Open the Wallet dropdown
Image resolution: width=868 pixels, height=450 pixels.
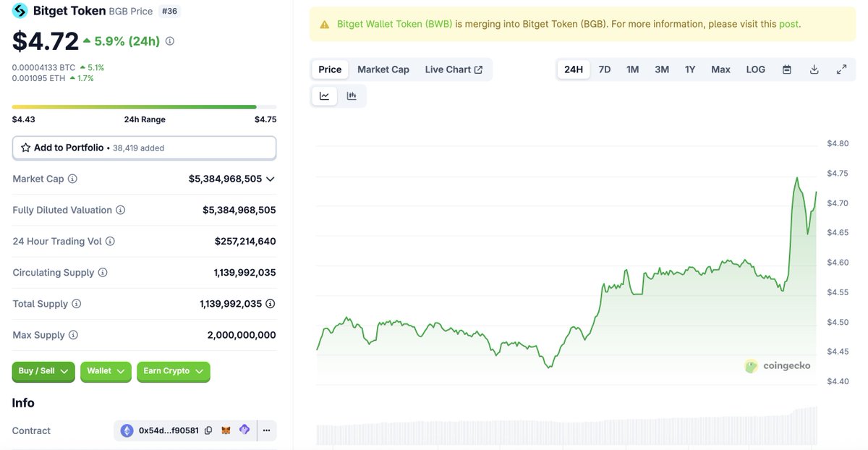point(106,371)
